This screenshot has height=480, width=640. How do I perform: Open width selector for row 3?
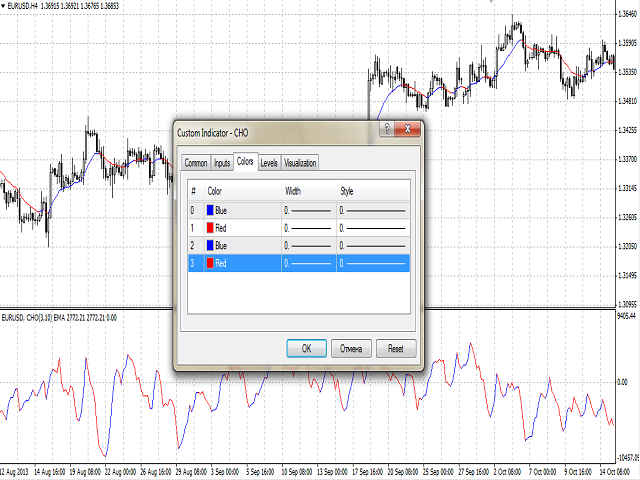[309, 263]
